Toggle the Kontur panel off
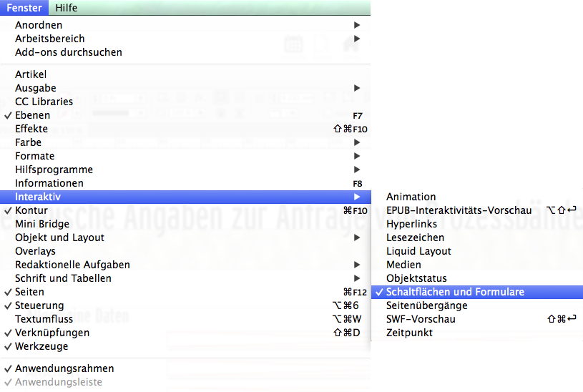583x392 pixels. coord(31,210)
